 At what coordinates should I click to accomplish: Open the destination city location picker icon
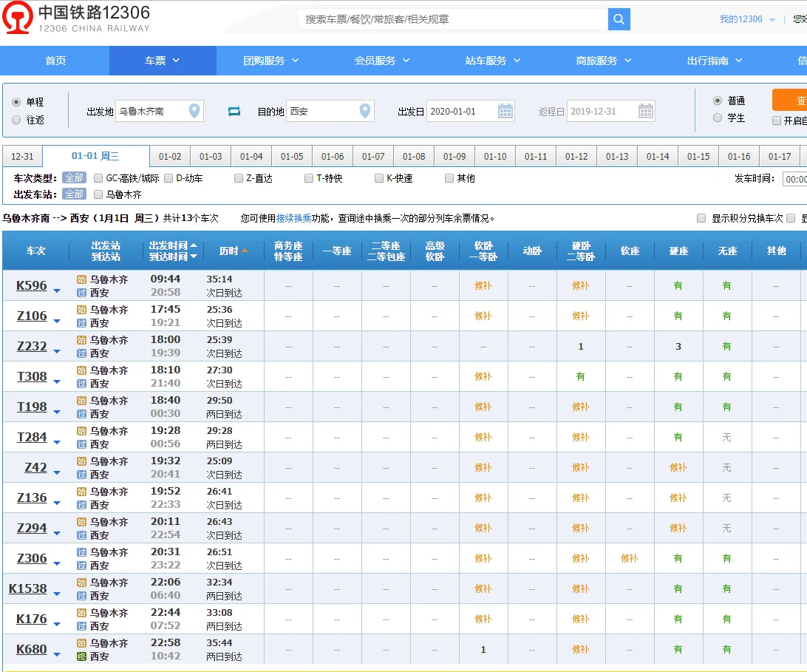point(364,110)
